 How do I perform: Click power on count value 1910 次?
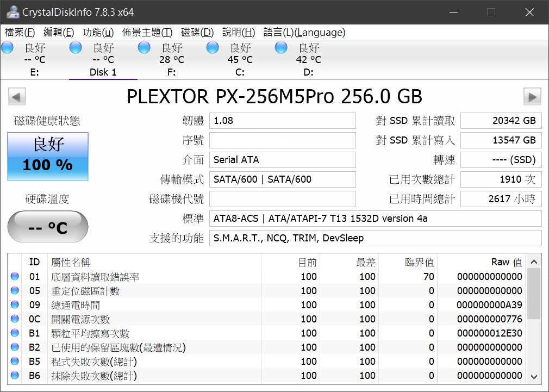501,180
